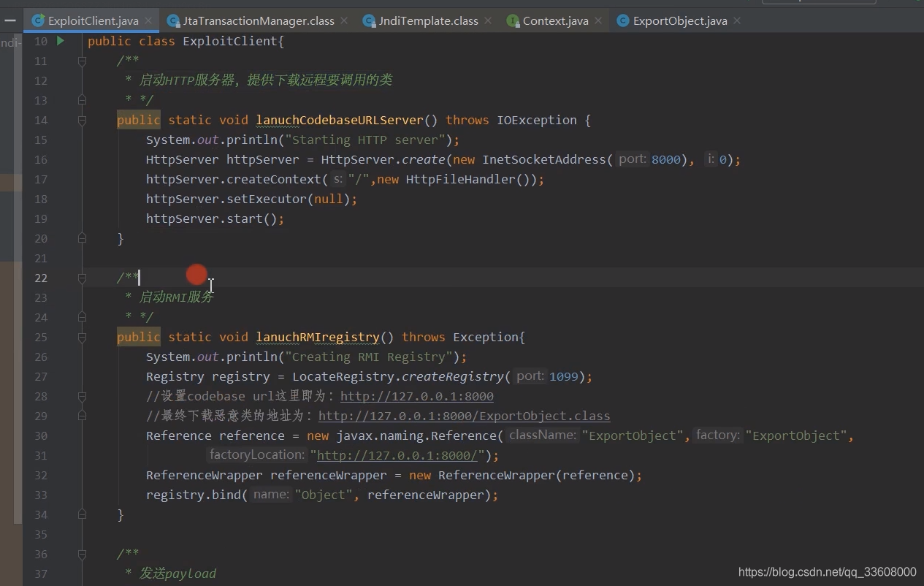Screen dimensions: 924x586
Task: Click the className "ExportObject" argument
Action: [x=633, y=435]
